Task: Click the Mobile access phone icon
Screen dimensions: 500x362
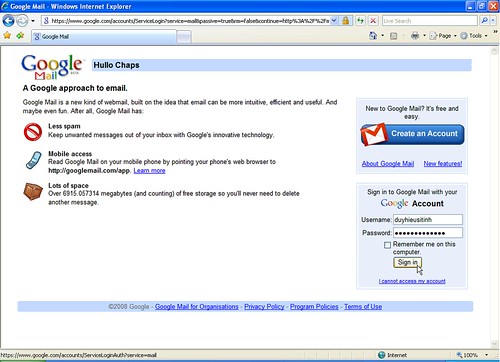Action: coord(34,160)
